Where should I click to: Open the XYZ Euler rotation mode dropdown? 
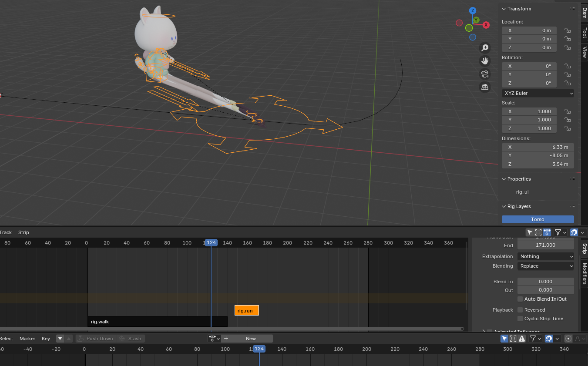[538, 93]
